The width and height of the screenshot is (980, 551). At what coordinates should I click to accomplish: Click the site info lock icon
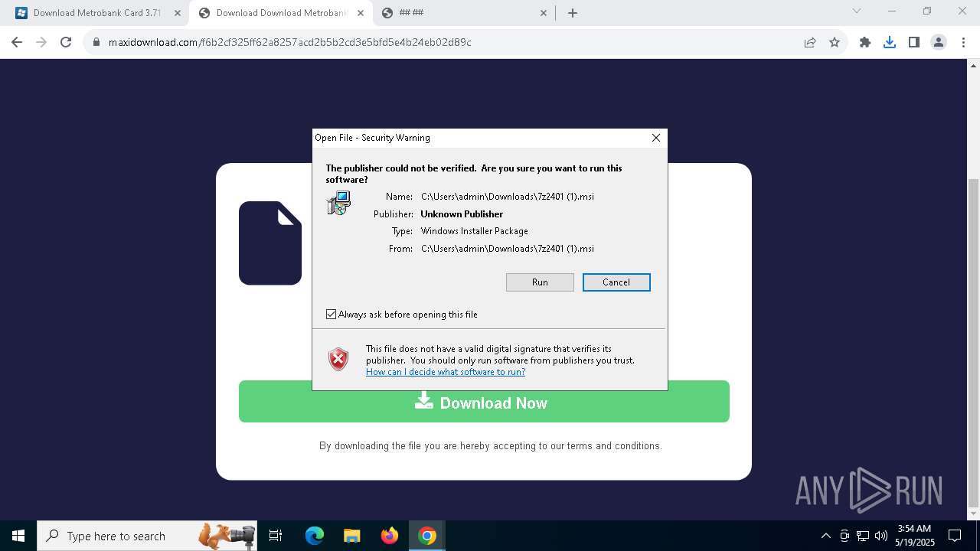point(96,42)
